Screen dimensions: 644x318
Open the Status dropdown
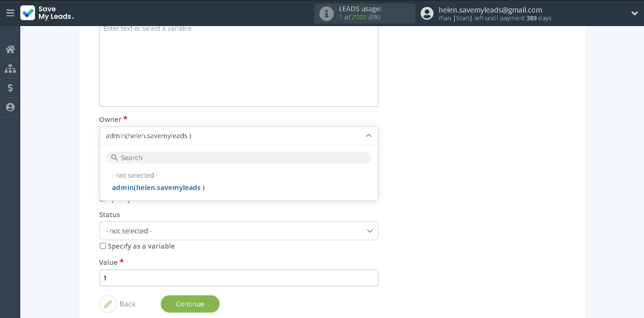[x=239, y=231]
